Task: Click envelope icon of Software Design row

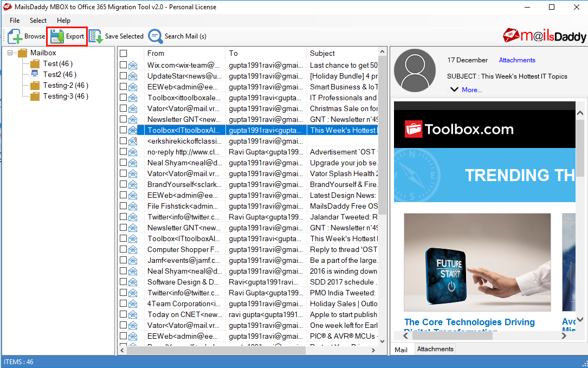Action: (x=133, y=282)
